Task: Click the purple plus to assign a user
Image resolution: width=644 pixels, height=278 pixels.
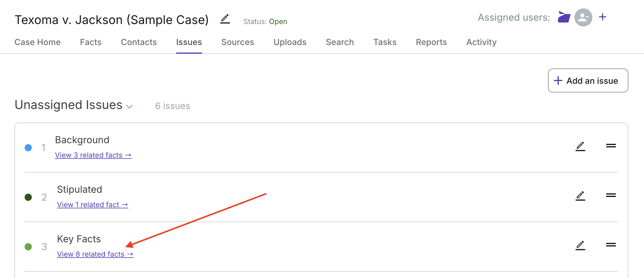Action: (x=602, y=17)
